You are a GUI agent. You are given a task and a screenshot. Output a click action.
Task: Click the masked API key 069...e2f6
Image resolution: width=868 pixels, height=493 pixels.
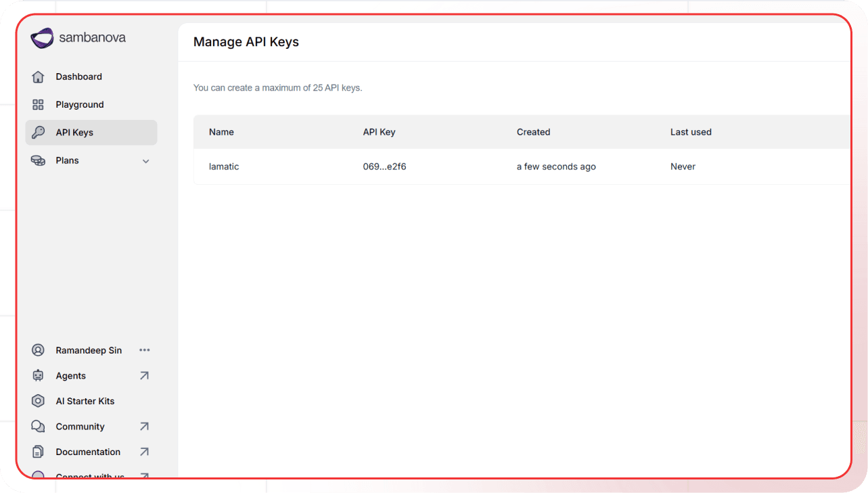coord(384,167)
